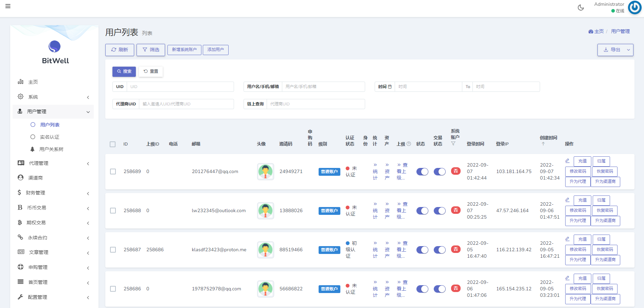This screenshot has height=308, width=644.
Task: Click avatar thumbnail of user 258688
Action: tap(265, 211)
